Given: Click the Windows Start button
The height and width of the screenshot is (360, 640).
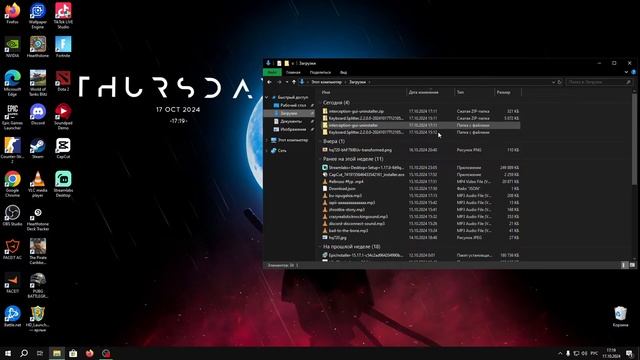Looking at the screenshot, I should coord(8,353).
